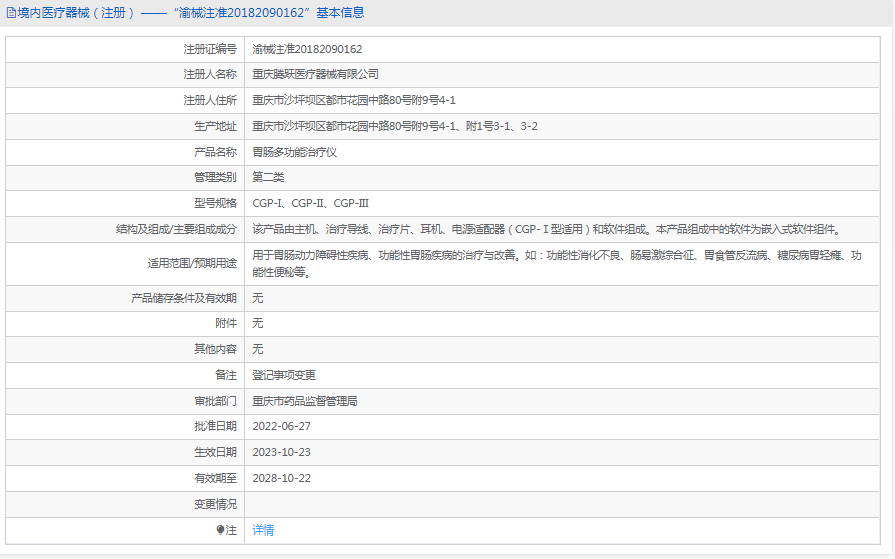Select registrant name 重庆腾跃医疗器械有限公司

(x=315, y=74)
